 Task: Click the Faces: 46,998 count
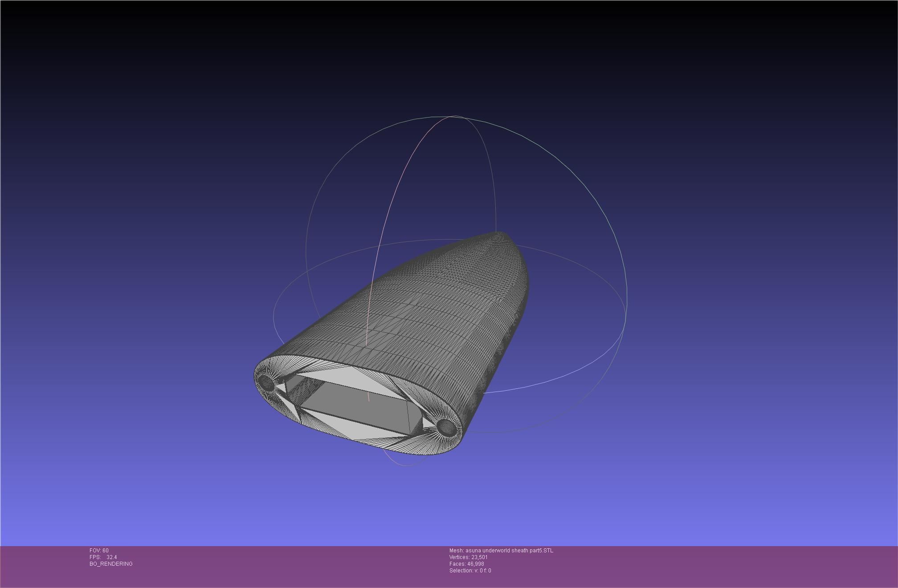[x=466, y=564]
